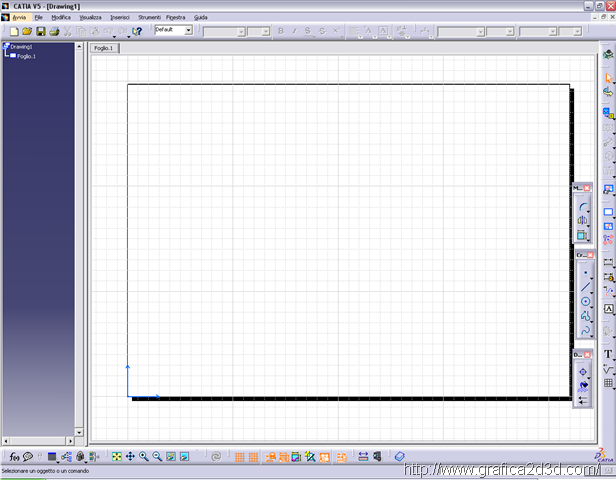Collapse the Drawing1 tree node
This screenshot has height=480, width=616.
[x=5, y=46]
